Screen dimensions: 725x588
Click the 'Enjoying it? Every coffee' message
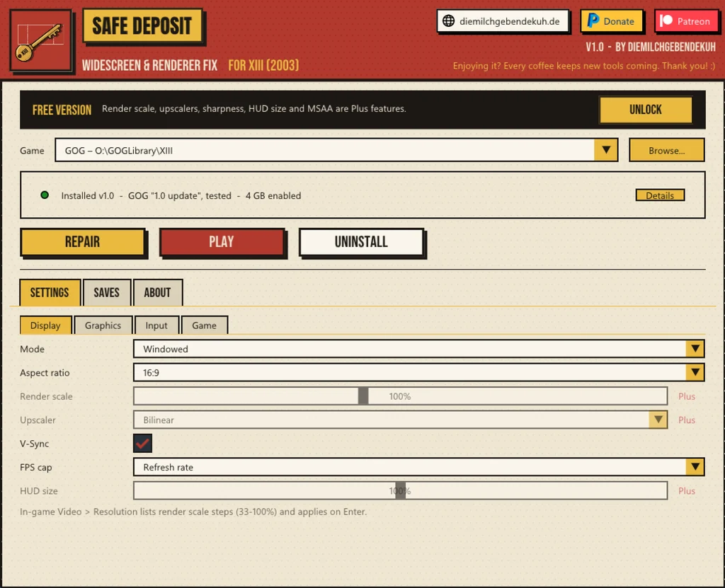(583, 66)
